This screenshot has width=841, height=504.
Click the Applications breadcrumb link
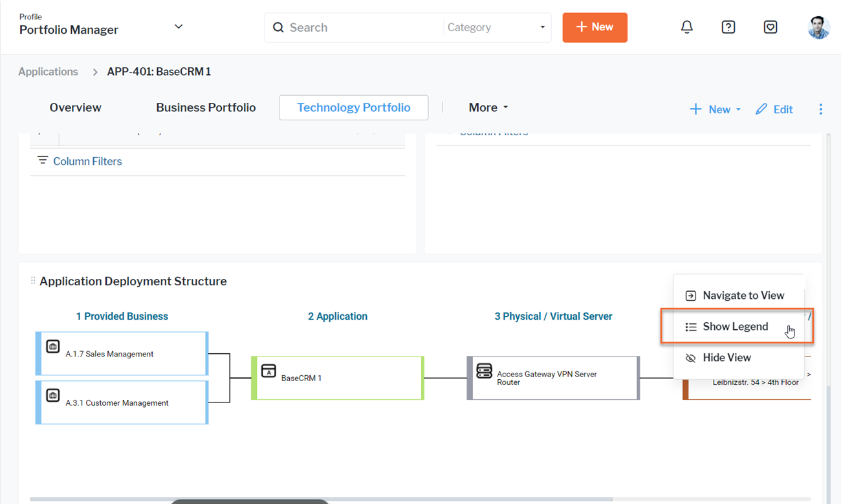click(48, 72)
